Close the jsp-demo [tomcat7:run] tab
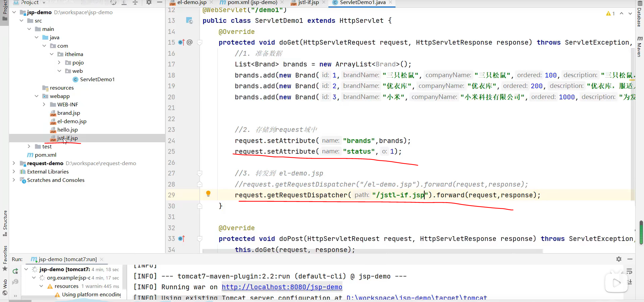The height and width of the screenshot is (302, 644). coord(102,259)
